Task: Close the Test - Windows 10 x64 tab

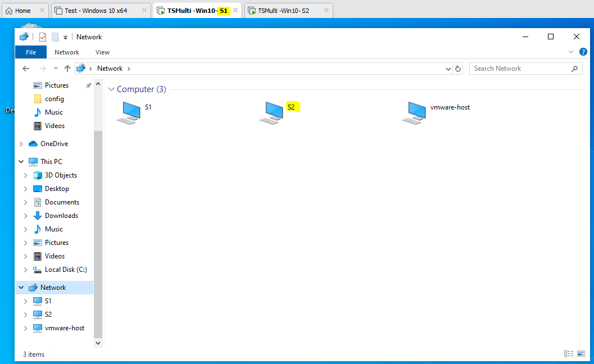Action: click(144, 11)
